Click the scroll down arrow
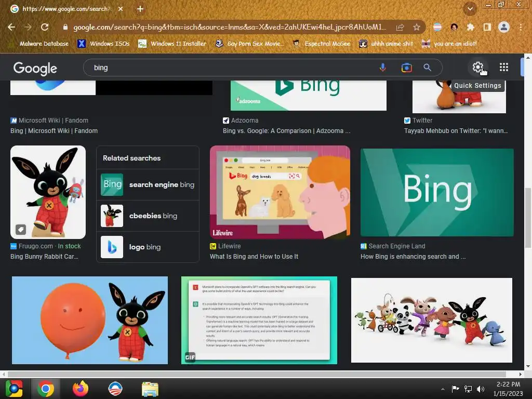The image size is (532, 399). click(x=528, y=367)
